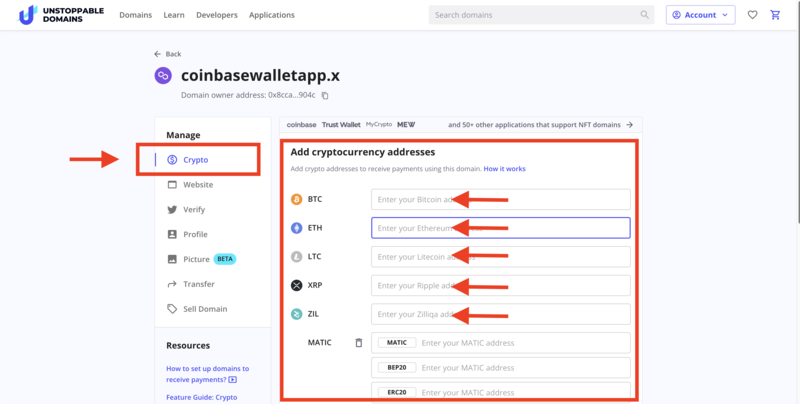The image size is (800, 404).
Task: Click the Back link
Action: (x=168, y=54)
